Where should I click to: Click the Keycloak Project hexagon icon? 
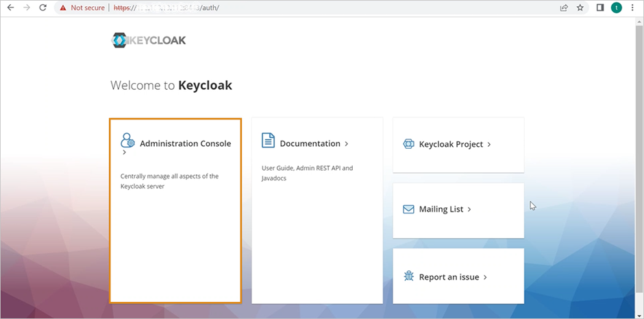click(x=408, y=144)
